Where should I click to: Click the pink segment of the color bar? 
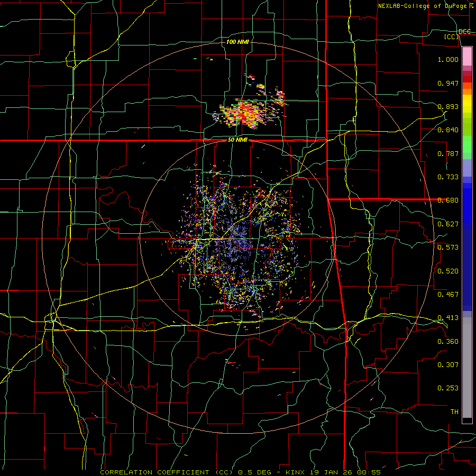[467, 56]
